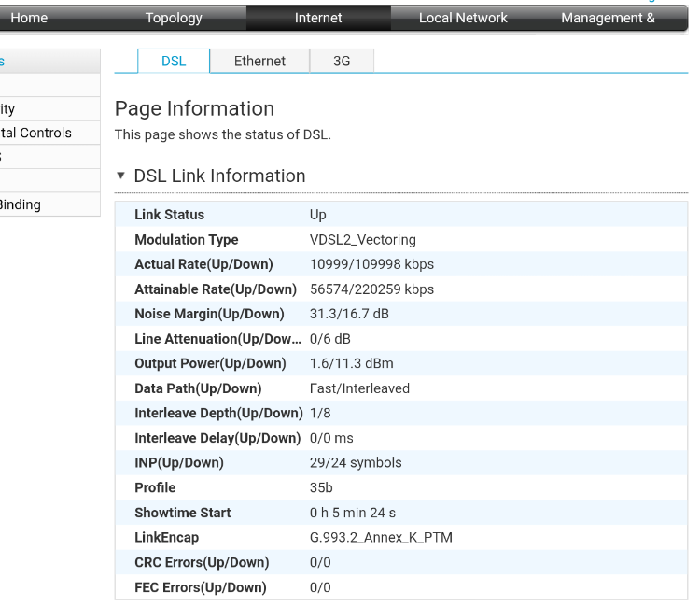700x606 pixels.
Task: Select the 31.3/16.7 dB value
Action: pos(349,314)
